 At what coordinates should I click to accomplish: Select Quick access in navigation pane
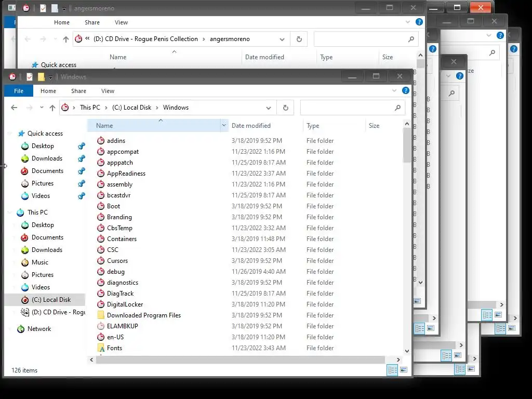click(45, 134)
